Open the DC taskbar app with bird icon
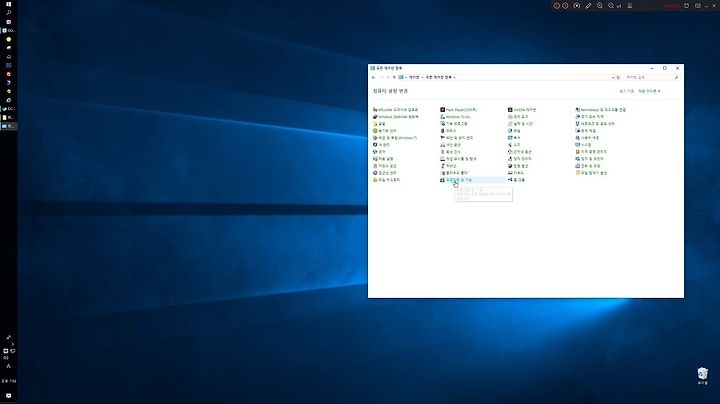Screen dimensions: 720x404 click(x=8, y=109)
